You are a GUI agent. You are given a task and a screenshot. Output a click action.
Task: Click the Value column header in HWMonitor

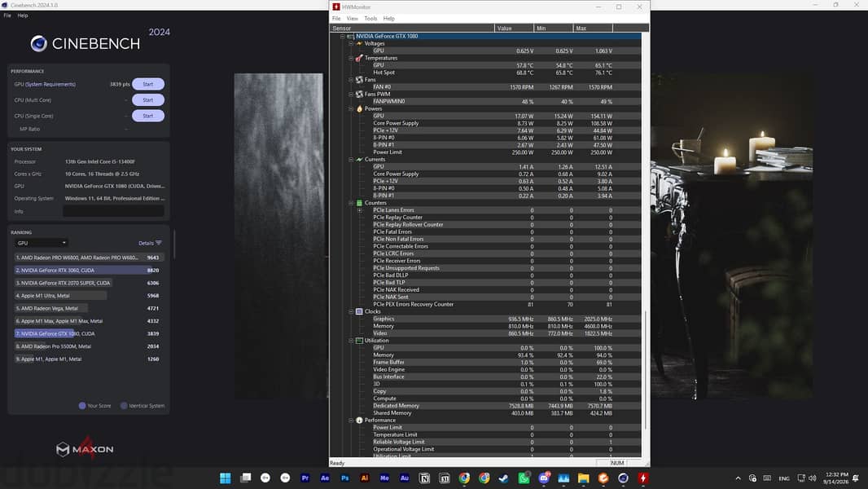(x=514, y=29)
